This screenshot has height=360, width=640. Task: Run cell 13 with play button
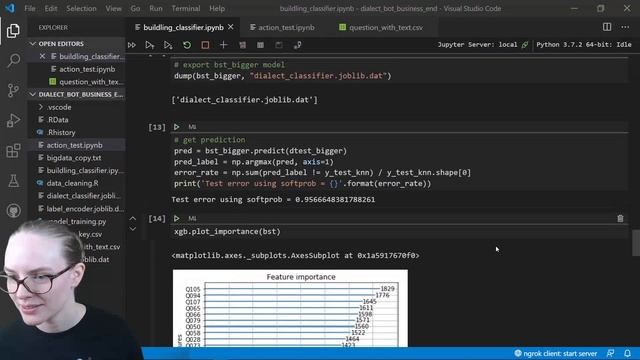pyautogui.click(x=176, y=127)
